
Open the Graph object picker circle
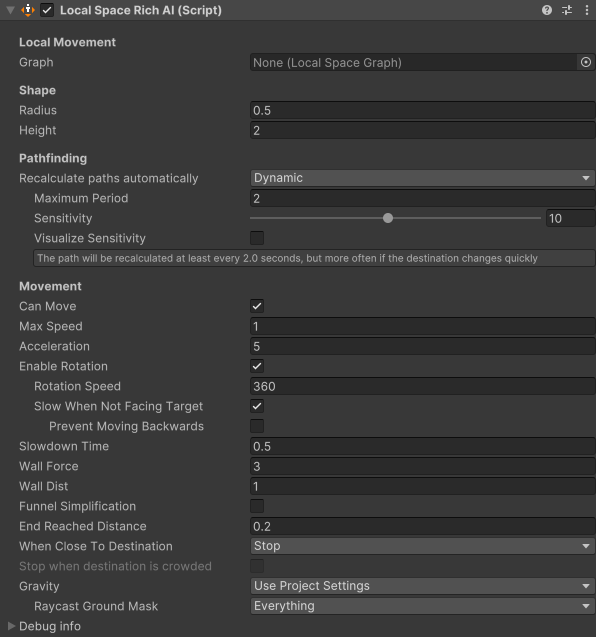(586, 62)
